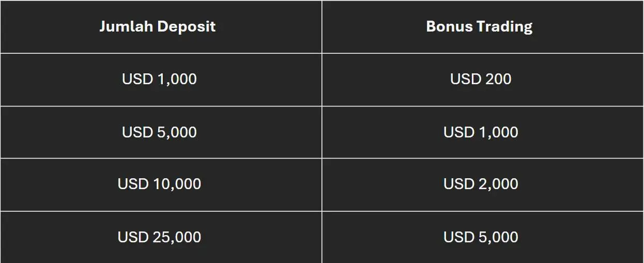The width and height of the screenshot is (644, 263).
Task: Select the USD 200 bonus cell
Action: [x=483, y=80]
